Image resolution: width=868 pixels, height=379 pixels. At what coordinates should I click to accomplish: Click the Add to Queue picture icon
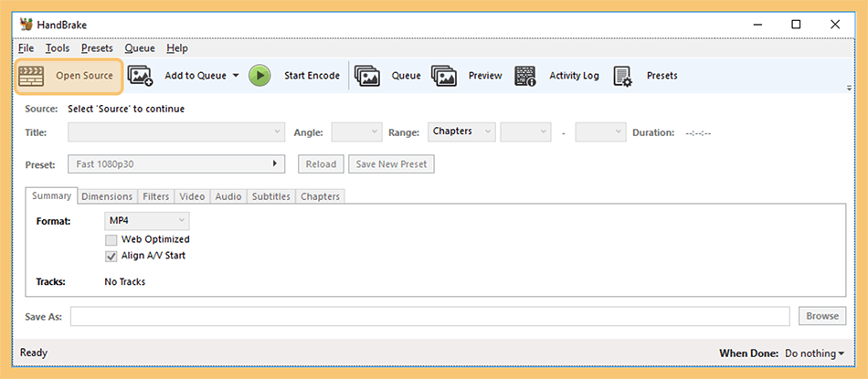(140, 76)
